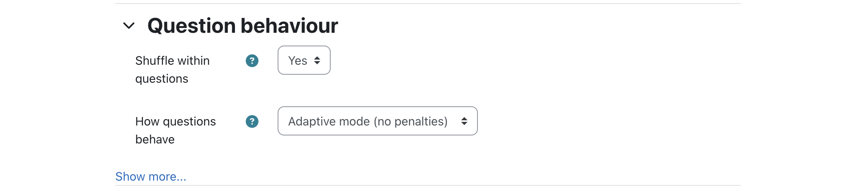Expand the additional behaviour options via Show more

151,177
